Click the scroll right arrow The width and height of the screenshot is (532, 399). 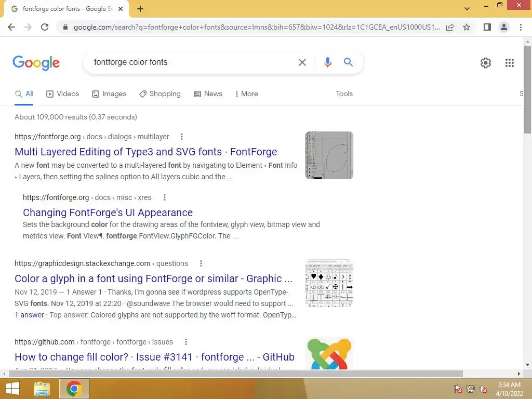point(518,374)
